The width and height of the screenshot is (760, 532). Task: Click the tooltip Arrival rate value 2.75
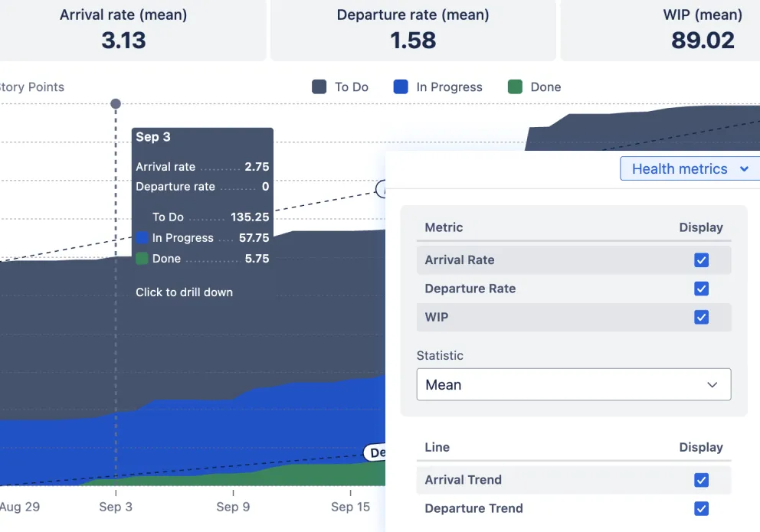click(x=257, y=167)
